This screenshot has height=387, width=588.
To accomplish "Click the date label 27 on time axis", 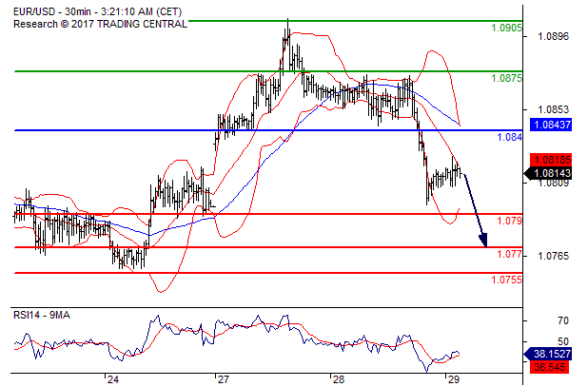I will [x=223, y=380].
